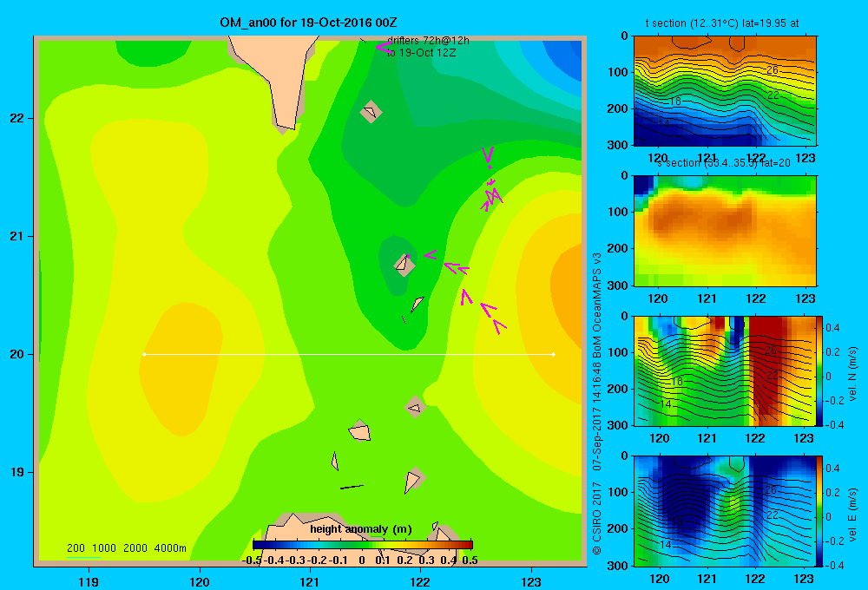Click the latitude 21 tick label on the main map
This screenshot has height=590, width=868.
(17, 236)
